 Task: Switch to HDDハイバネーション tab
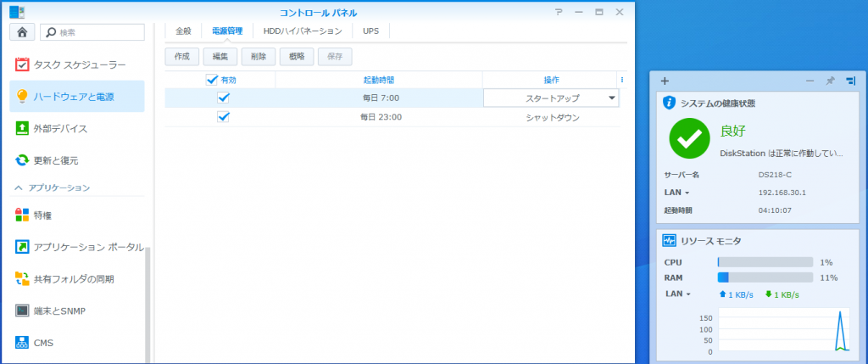(x=303, y=31)
